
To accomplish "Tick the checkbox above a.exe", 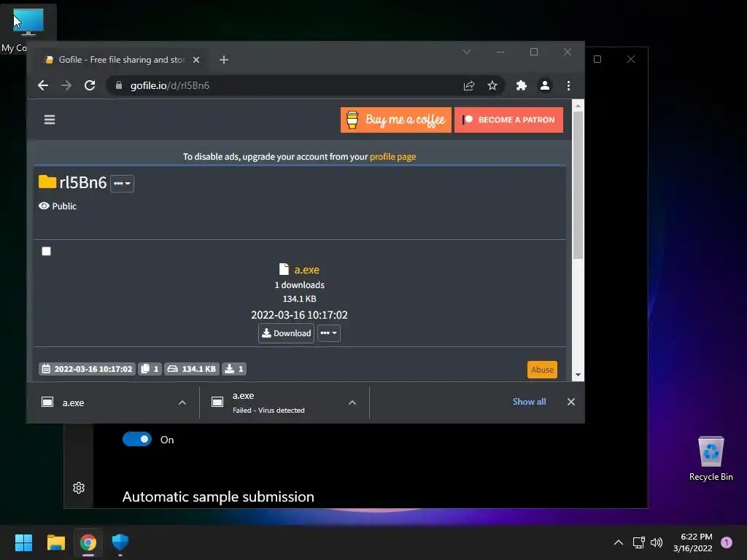I will tap(46, 251).
